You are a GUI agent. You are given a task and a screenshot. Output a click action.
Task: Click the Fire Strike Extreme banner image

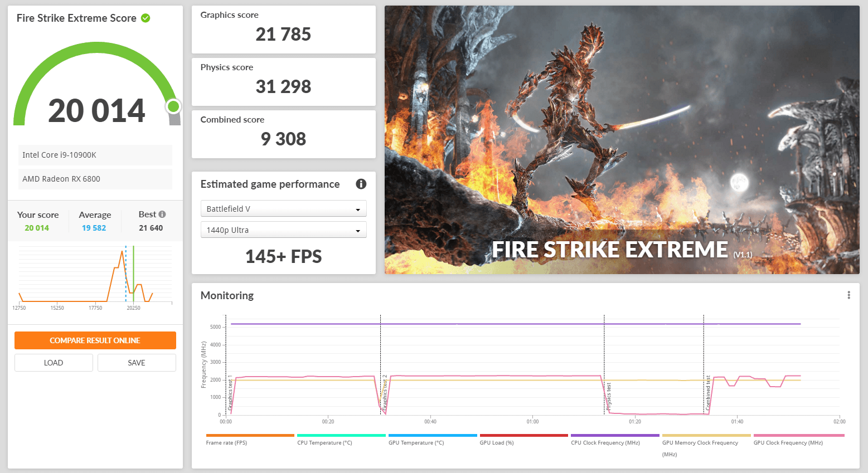pos(622,139)
